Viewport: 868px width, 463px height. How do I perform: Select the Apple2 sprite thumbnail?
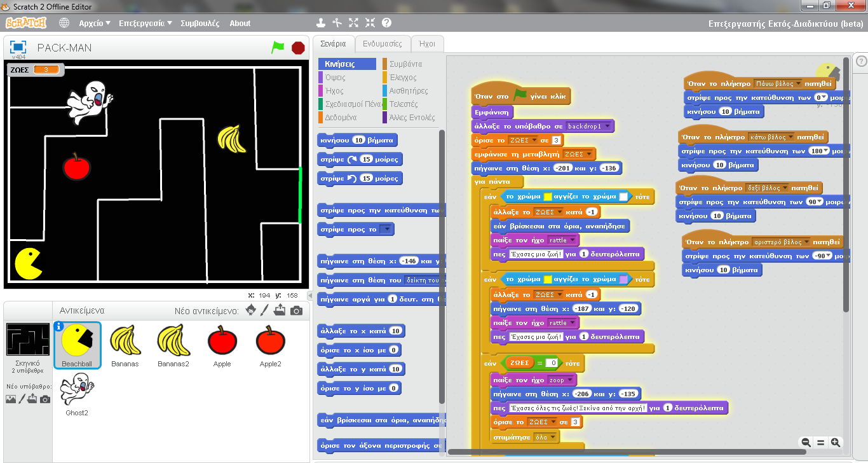[x=270, y=345]
